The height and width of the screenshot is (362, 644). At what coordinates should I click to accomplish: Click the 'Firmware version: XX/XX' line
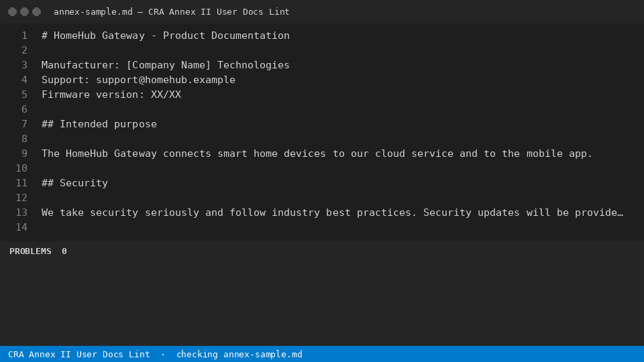click(111, 95)
